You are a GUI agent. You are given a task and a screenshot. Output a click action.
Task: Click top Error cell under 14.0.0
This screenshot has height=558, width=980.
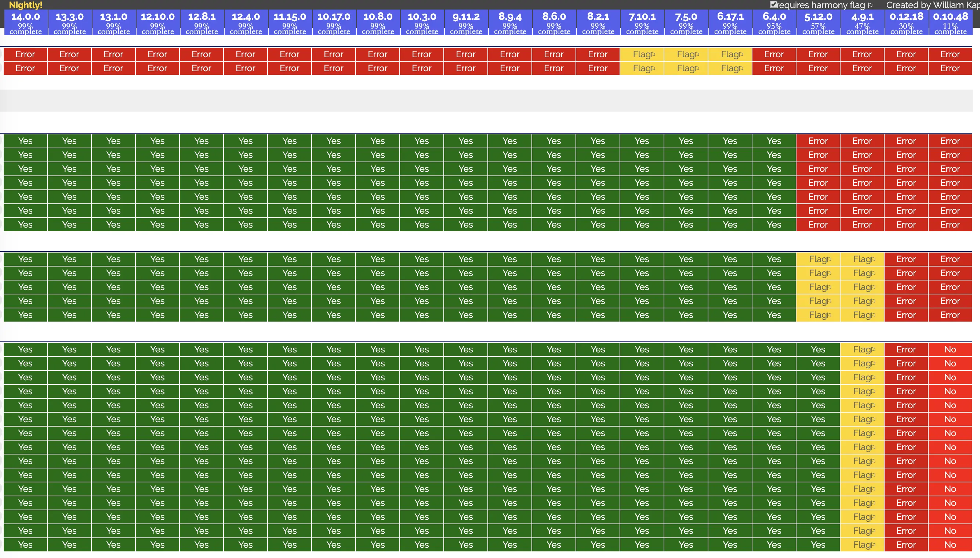pos(25,54)
